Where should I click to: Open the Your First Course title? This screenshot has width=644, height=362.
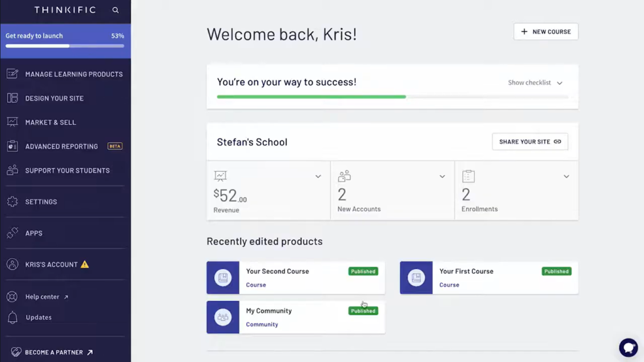[x=466, y=271]
